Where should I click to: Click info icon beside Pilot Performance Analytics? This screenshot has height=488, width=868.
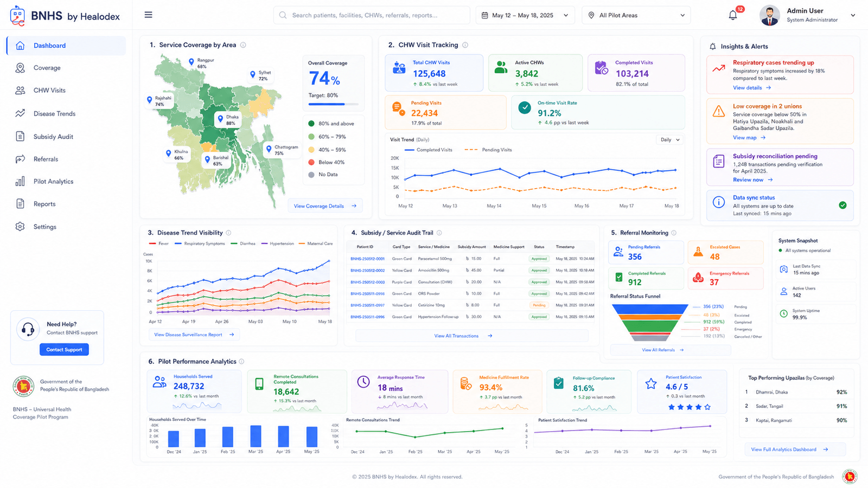coord(241,361)
